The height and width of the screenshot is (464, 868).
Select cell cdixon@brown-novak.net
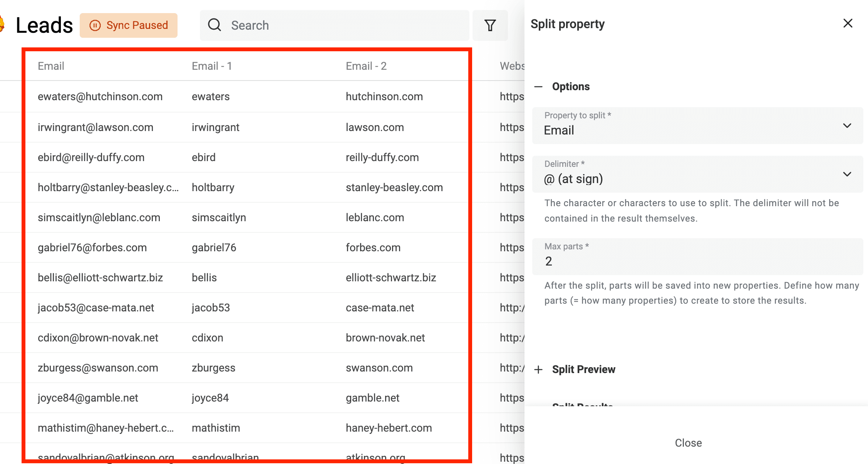pos(98,338)
